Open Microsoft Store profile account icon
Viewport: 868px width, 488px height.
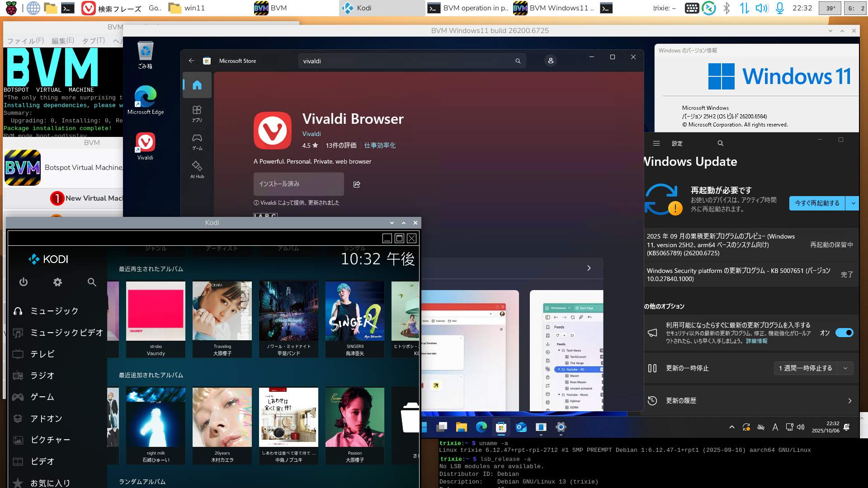coord(550,61)
